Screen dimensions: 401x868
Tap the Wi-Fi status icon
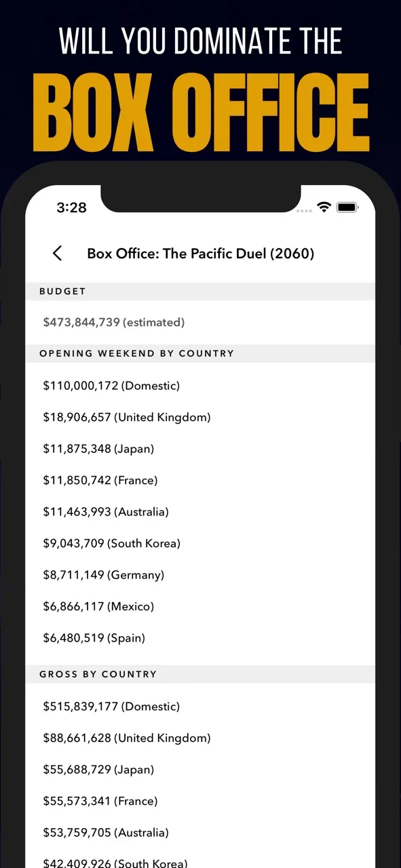coord(324,207)
